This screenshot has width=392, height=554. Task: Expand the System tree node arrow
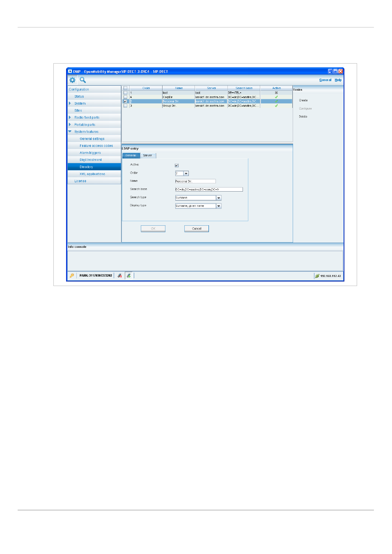point(70,103)
